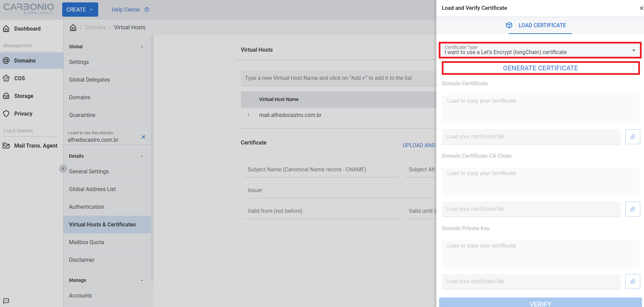644x307 pixels.
Task: Open the CREATE dropdown button
Action: [x=80, y=10]
